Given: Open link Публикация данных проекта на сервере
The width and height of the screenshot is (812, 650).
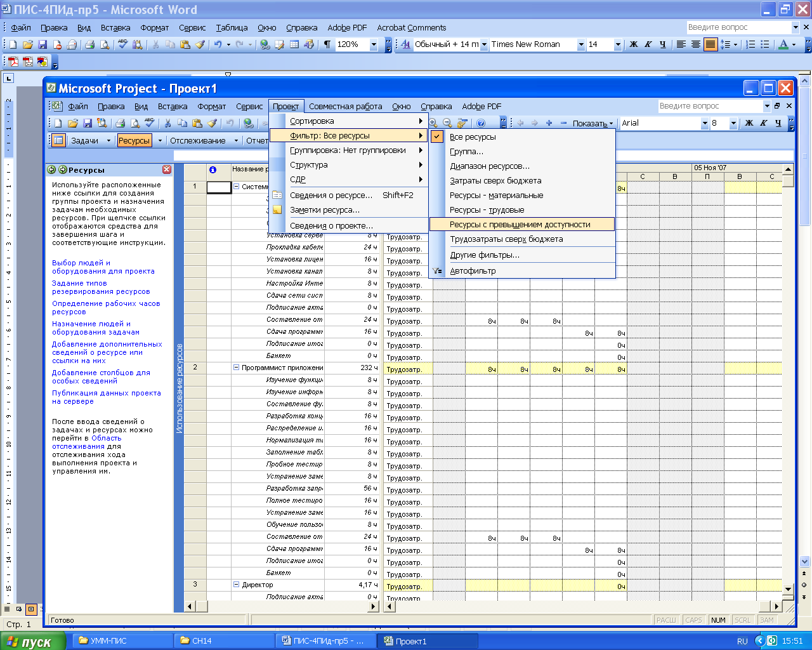Looking at the screenshot, I should click(x=106, y=397).
